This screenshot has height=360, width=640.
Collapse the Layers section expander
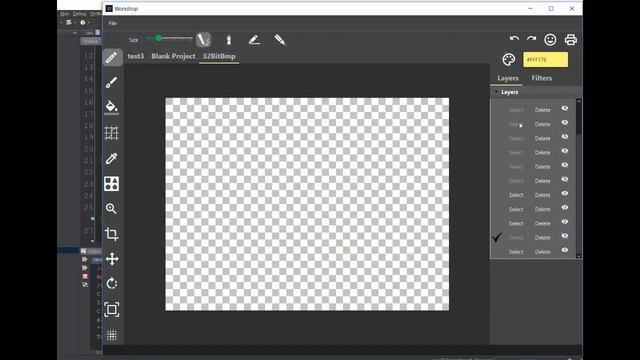tap(497, 92)
